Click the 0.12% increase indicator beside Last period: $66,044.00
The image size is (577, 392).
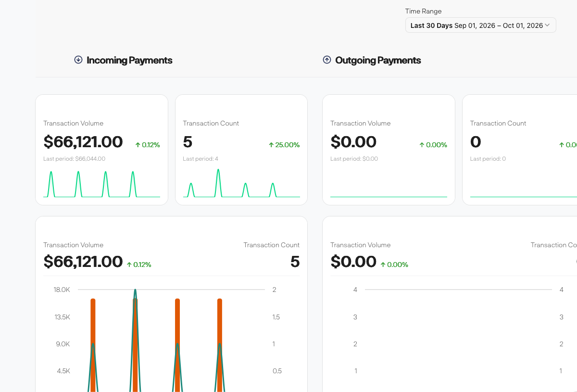pos(148,145)
